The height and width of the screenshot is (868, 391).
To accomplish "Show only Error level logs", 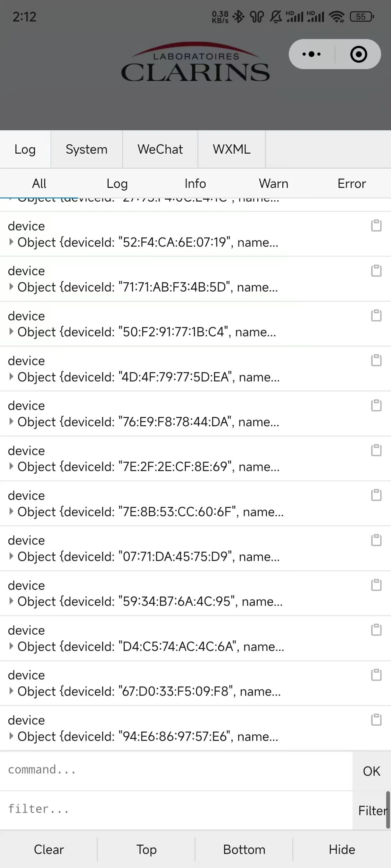I will tap(352, 184).
